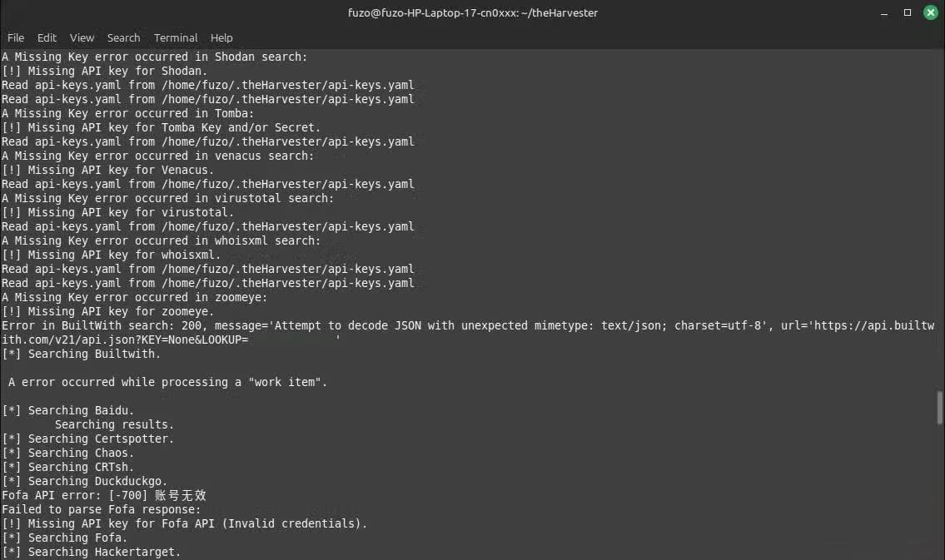Click the vertical scrollbar thumb
The image size is (945, 560).
[x=939, y=406]
